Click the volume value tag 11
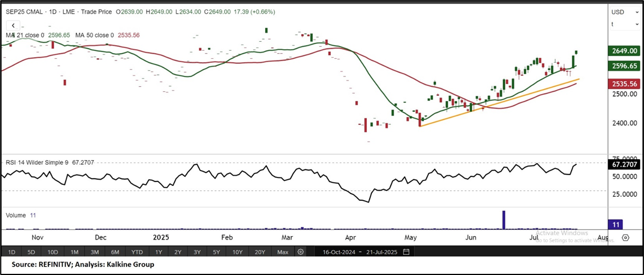 tap(615, 224)
